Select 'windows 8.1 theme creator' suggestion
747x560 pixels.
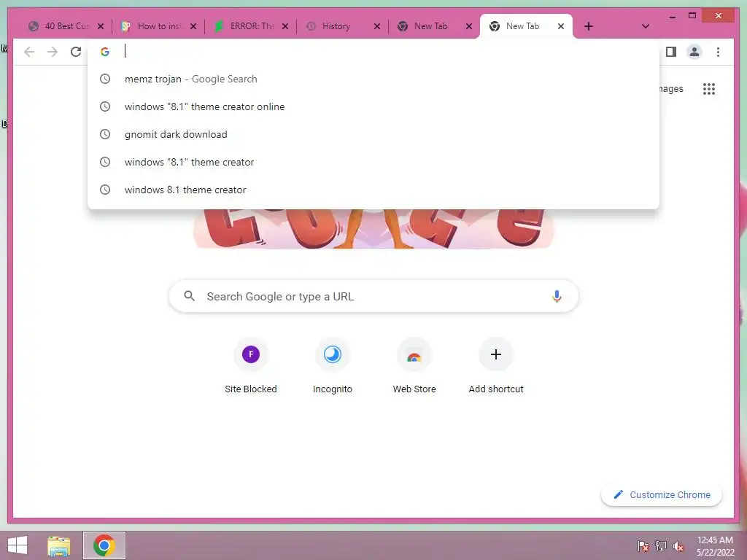click(373, 190)
